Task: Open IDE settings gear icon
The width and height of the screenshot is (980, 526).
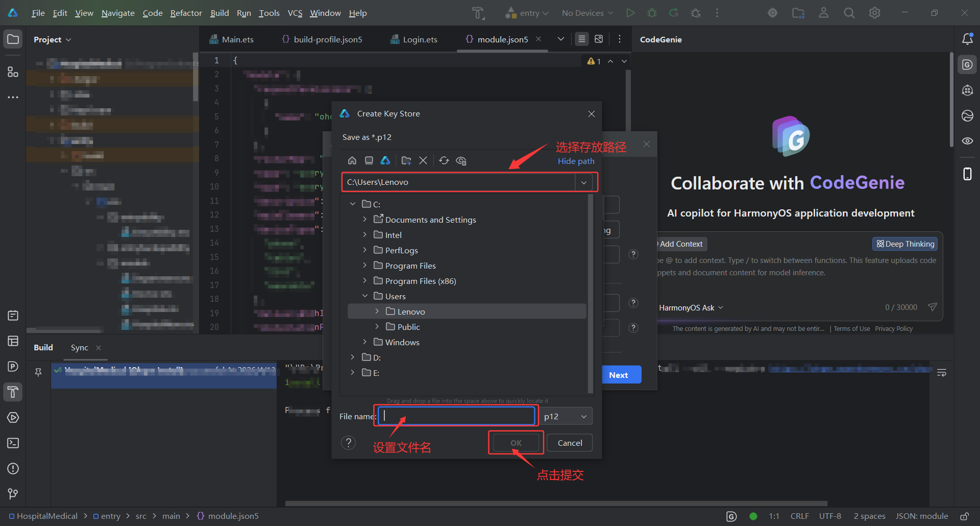Action: tap(874, 13)
